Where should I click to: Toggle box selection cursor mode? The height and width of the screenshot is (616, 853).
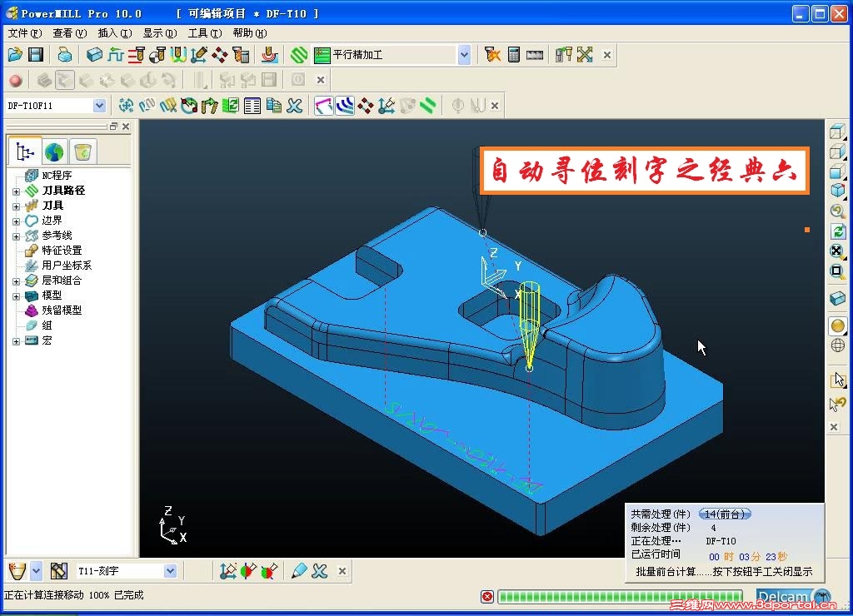pos(838,380)
